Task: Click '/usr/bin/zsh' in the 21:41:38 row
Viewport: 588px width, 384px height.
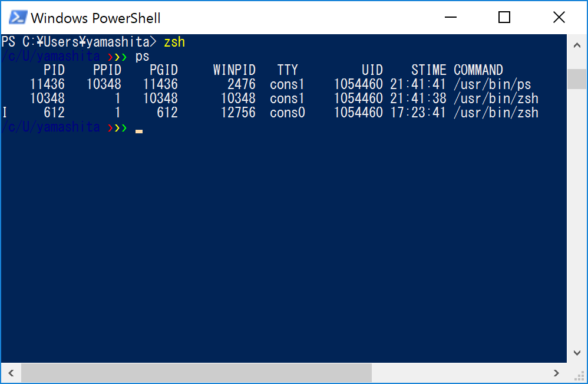Action: (496, 99)
